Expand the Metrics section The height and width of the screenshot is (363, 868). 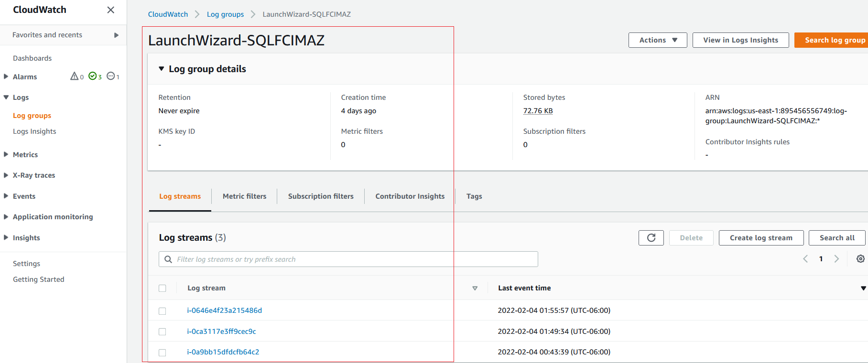(6, 154)
